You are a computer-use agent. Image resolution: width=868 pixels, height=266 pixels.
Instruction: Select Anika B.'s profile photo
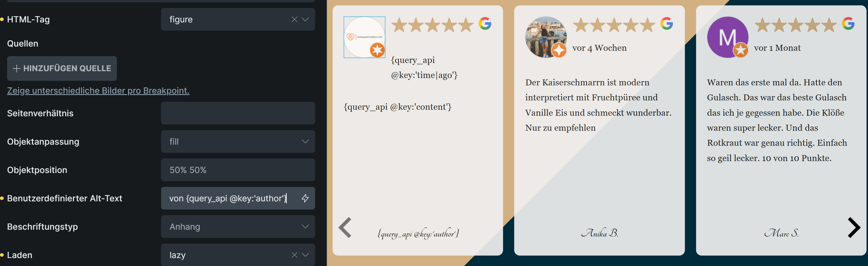point(546,37)
